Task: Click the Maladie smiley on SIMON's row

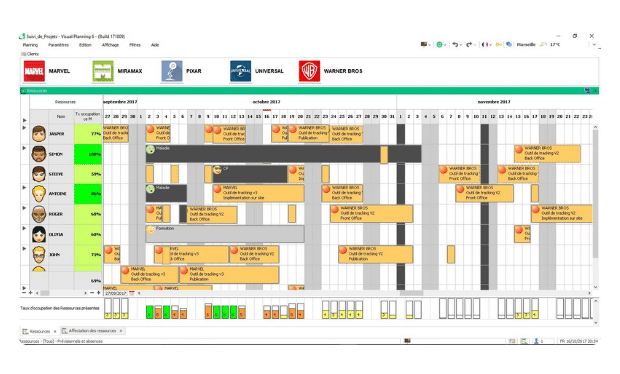Action: click(x=150, y=149)
